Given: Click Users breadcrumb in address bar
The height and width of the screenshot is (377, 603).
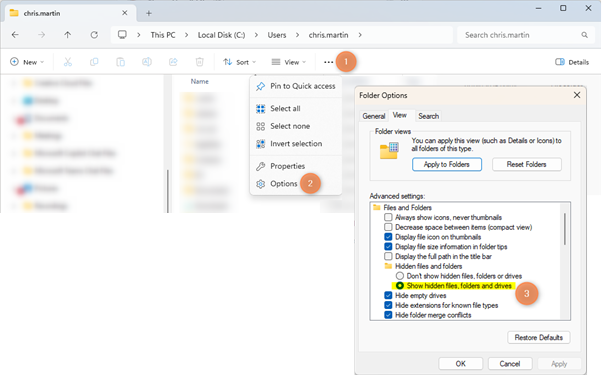Looking at the screenshot, I should pyautogui.click(x=277, y=35).
